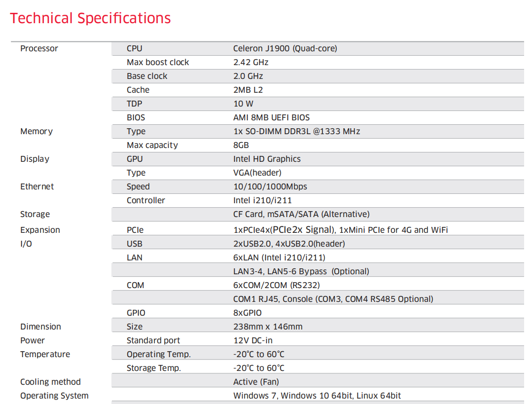The image size is (532, 404).
Task: Click the 8xGPIO value
Action: click(x=247, y=313)
